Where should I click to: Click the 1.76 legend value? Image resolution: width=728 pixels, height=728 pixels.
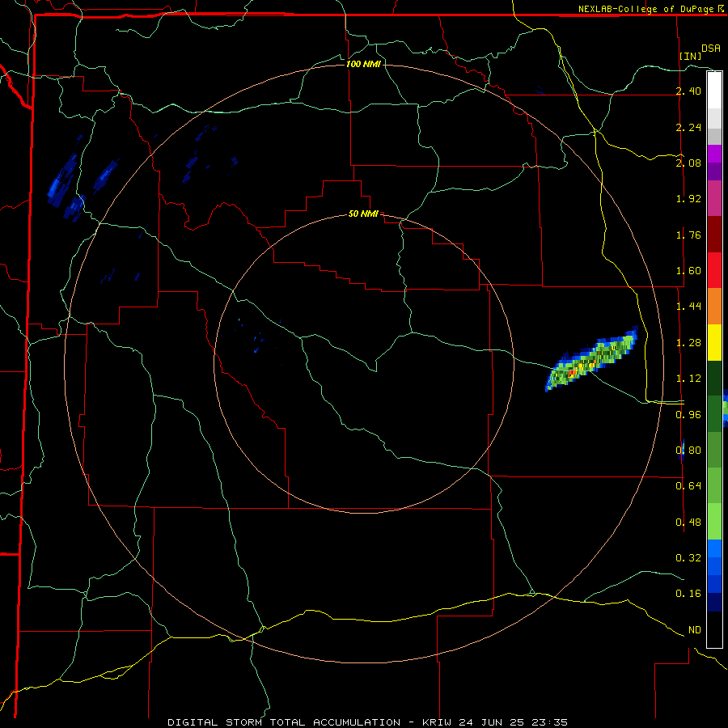688,235
